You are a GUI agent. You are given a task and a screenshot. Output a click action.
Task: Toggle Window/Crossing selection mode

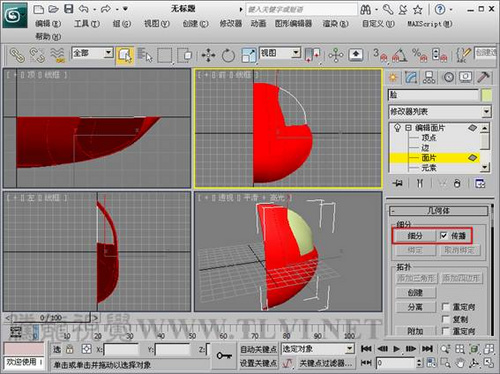[185, 55]
